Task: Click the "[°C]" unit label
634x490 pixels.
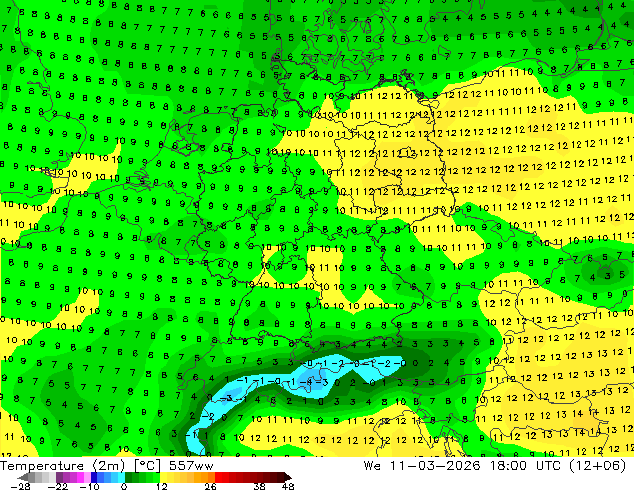Action: point(147,466)
